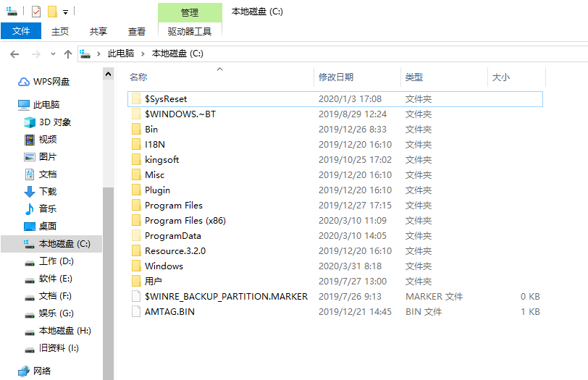Click the New Folder icon in quick access toolbar

pyautogui.click(x=52, y=12)
